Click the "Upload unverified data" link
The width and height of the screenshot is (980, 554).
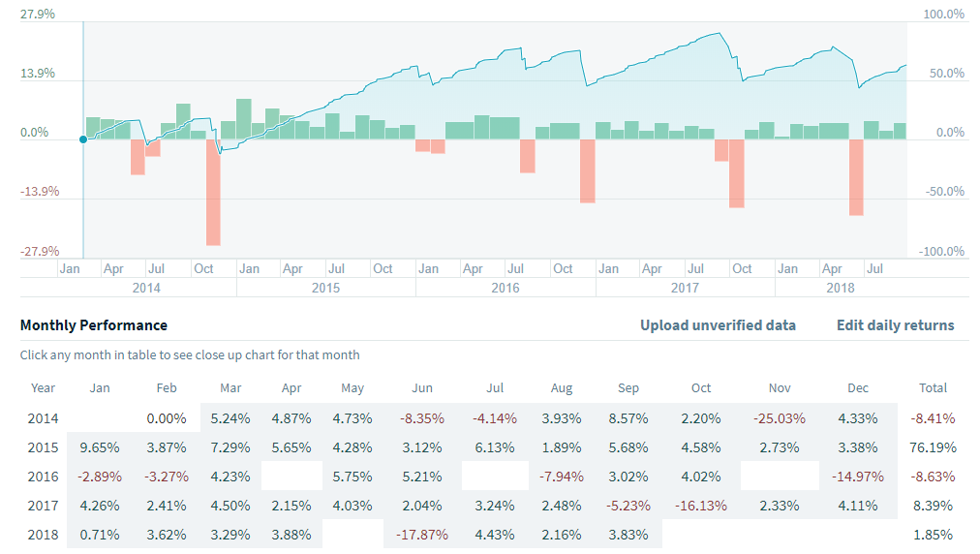click(718, 325)
